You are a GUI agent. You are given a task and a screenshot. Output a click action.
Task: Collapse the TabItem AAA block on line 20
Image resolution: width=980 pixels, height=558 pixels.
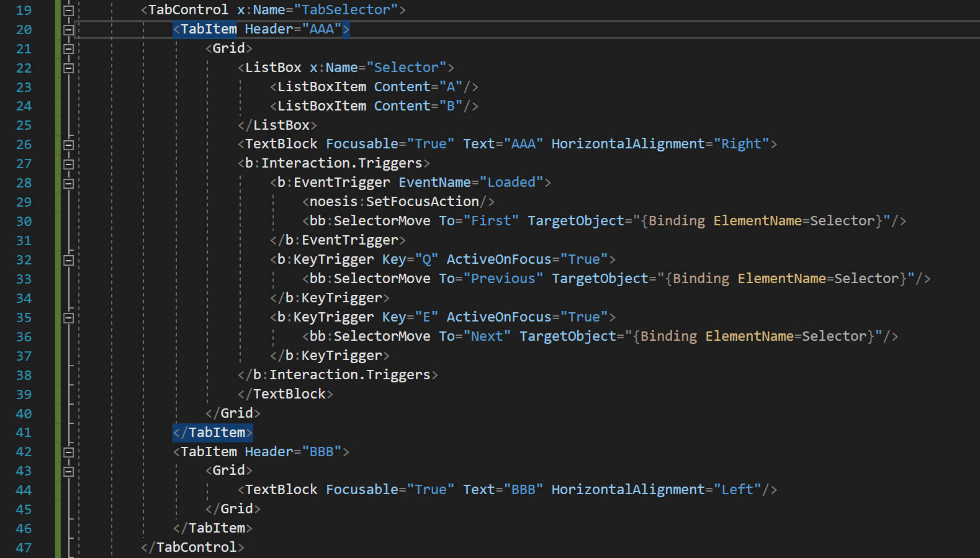tap(69, 30)
